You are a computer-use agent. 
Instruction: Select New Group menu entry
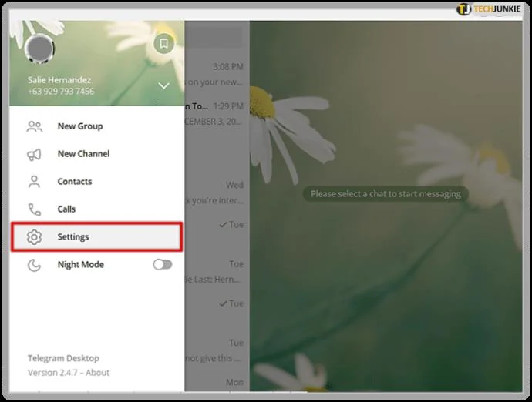[97, 126]
